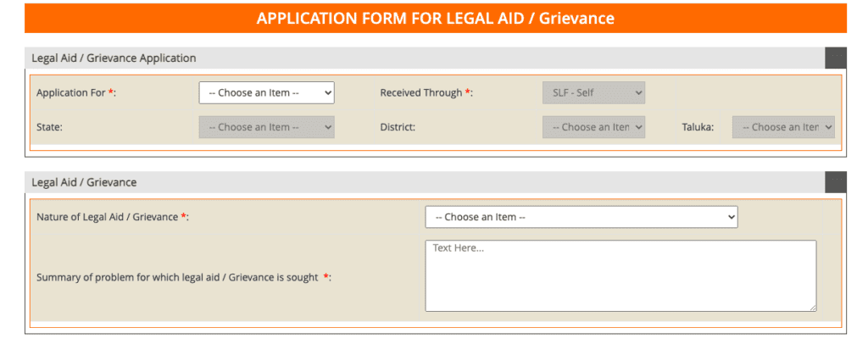This screenshot has height=344, width=868.
Task: Click the "Taluka:" field label
Action: tap(698, 127)
